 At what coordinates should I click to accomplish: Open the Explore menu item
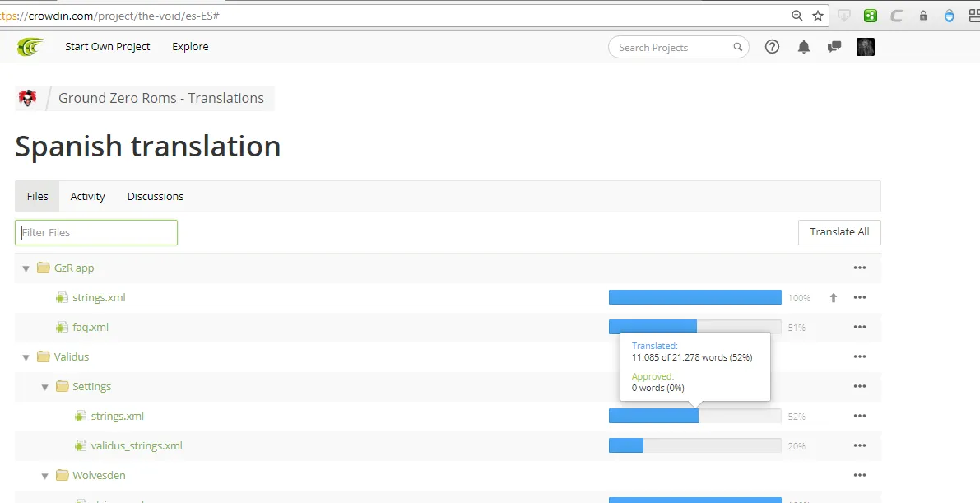(190, 47)
